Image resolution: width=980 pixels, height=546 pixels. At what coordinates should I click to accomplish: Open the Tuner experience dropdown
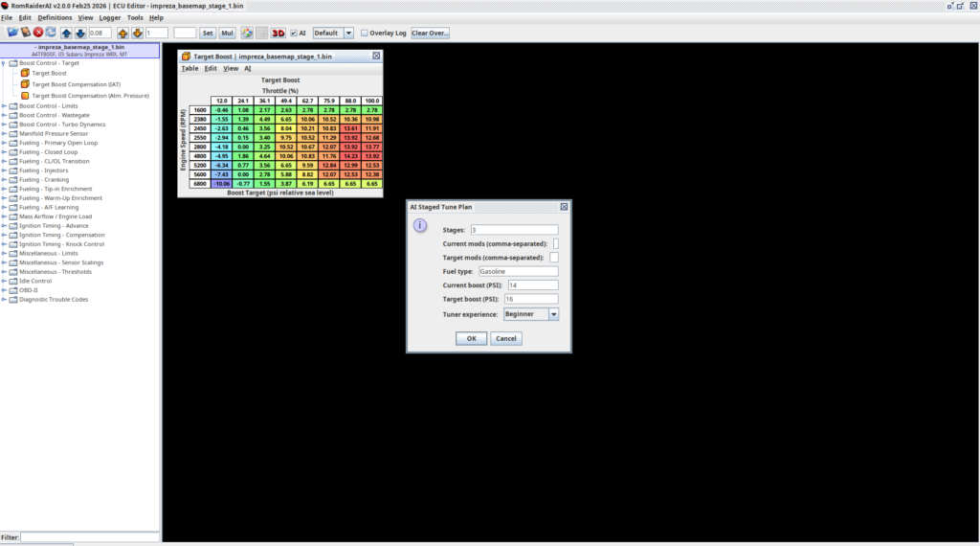(553, 314)
